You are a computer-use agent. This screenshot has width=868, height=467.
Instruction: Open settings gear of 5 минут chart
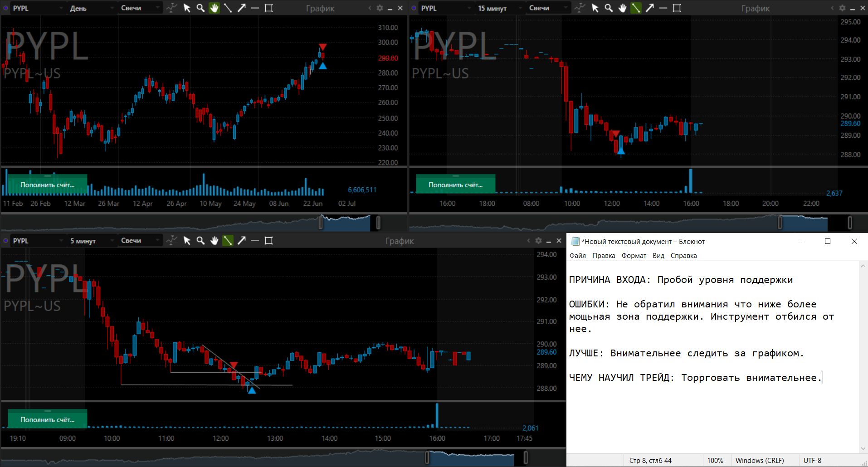pos(538,241)
